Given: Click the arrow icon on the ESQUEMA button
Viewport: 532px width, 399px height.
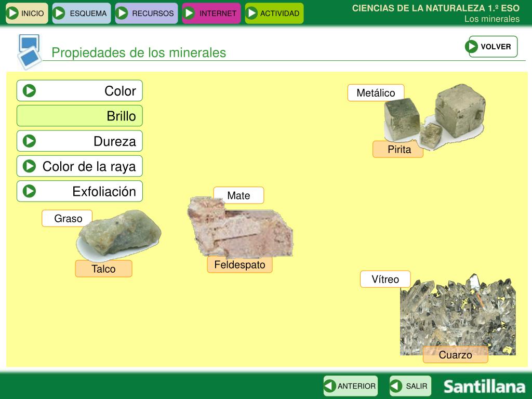Looking at the screenshot, I should tap(60, 13).
